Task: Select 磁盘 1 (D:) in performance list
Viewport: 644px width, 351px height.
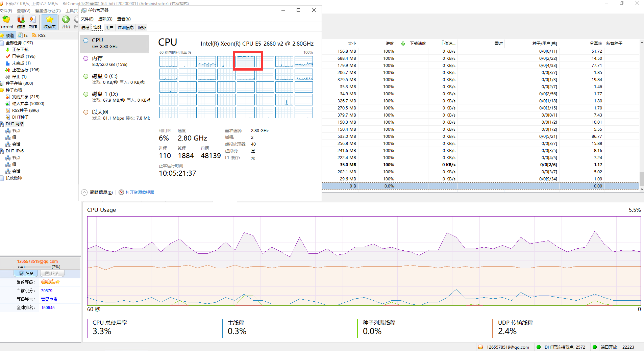Action: click(x=114, y=97)
